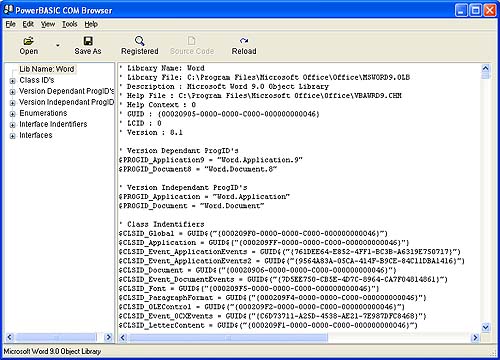Select the Interfaces tree label
This screenshot has width=500, height=360.
tap(36, 135)
